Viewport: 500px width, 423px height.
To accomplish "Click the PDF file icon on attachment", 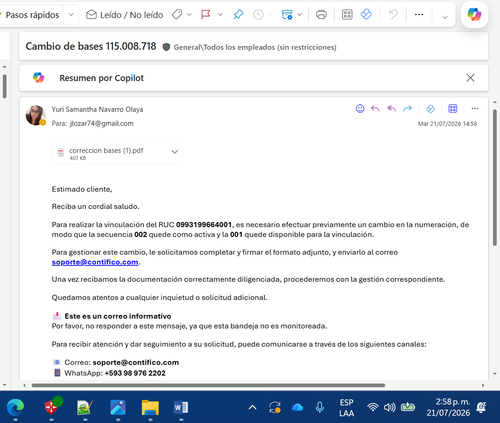I will point(61,153).
